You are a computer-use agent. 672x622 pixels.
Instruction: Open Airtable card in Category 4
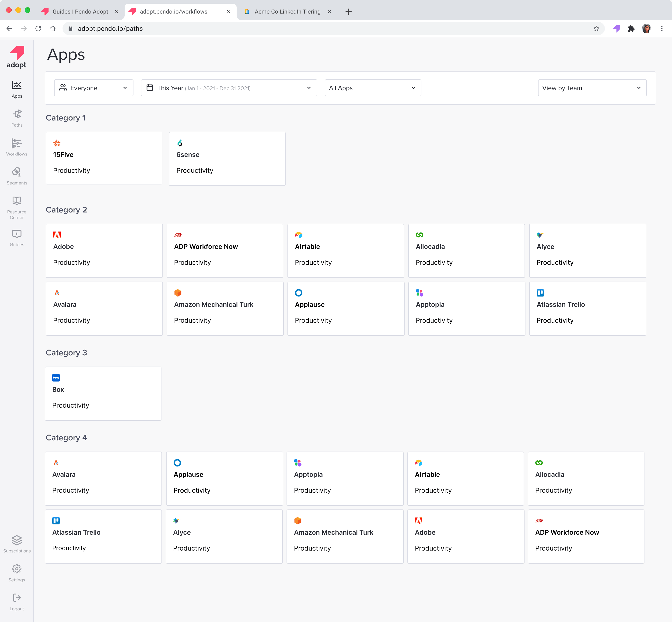[x=466, y=479]
